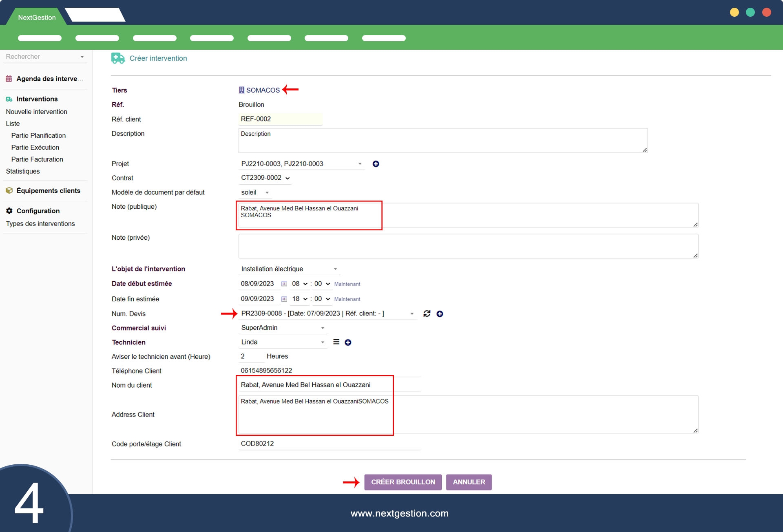This screenshot has width=783, height=532.
Task: Open the start hour 08 selector
Action: (x=299, y=284)
